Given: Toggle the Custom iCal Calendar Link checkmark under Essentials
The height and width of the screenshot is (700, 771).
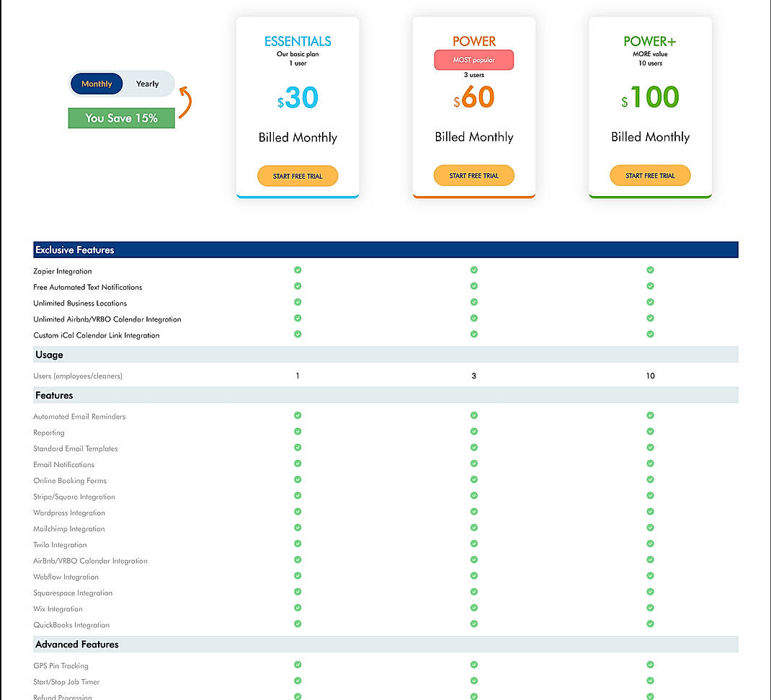Looking at the screenshot, I should [x=298, y=334].
